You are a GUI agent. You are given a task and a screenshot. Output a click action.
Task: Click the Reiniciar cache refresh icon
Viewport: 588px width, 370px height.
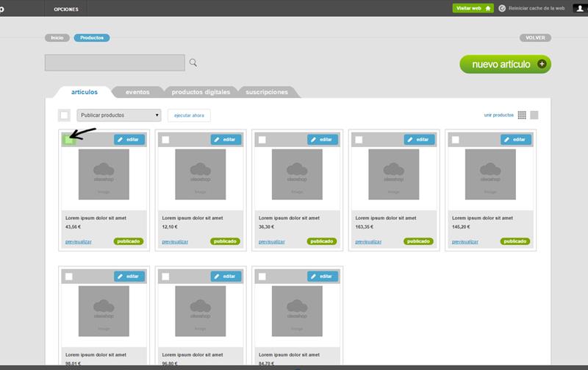(x=502, y=8)
